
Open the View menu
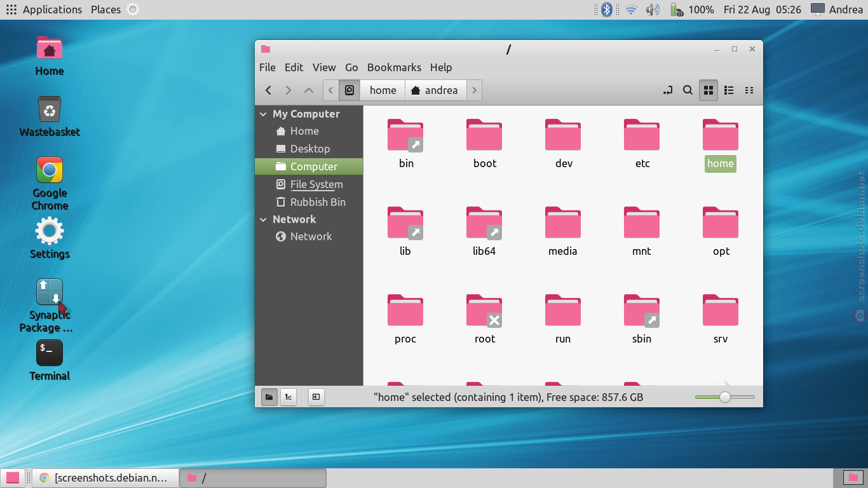(324, 67)
